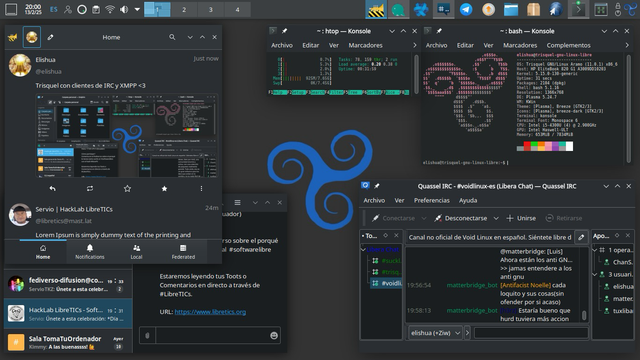
Task: Open the search in the Mastodon client
Action: pyautogui.click(x=172, y=37)
